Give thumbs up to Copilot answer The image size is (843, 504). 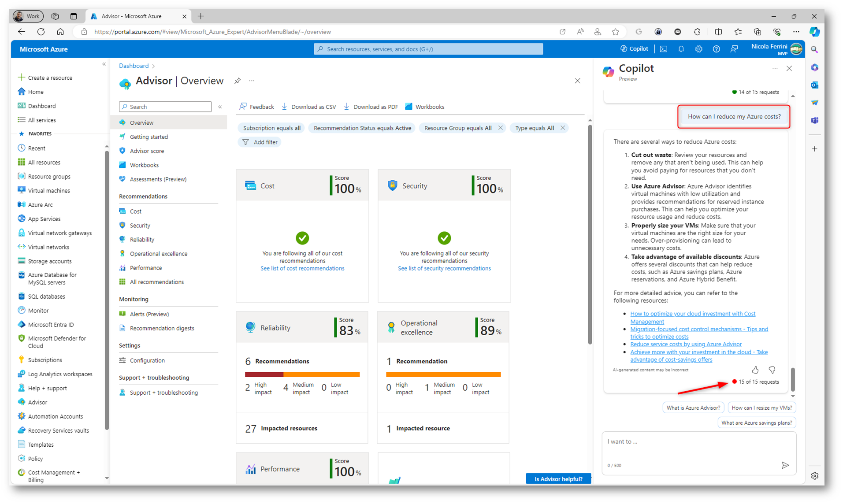755,370
